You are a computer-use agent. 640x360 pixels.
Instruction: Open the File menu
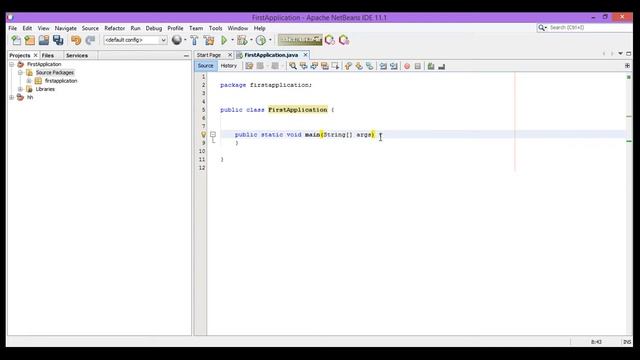coord(13,28)
